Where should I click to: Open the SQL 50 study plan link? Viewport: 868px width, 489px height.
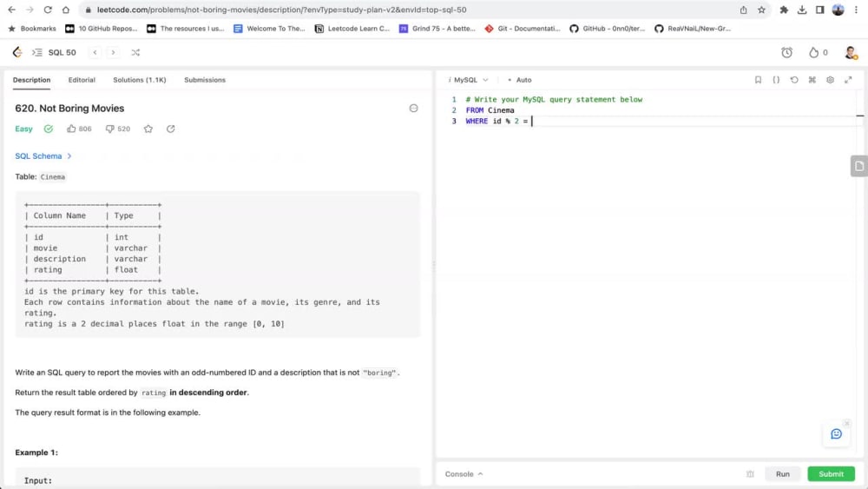point(62,53)
